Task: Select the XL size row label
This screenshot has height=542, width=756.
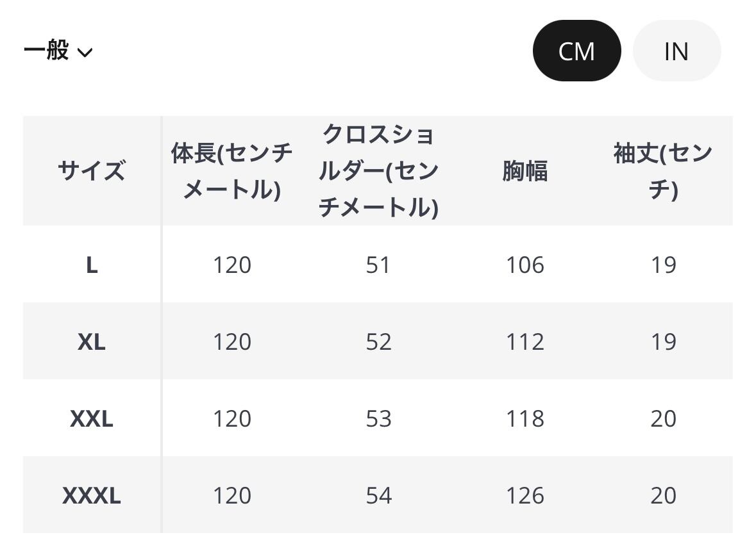Action: click(92, 341)
